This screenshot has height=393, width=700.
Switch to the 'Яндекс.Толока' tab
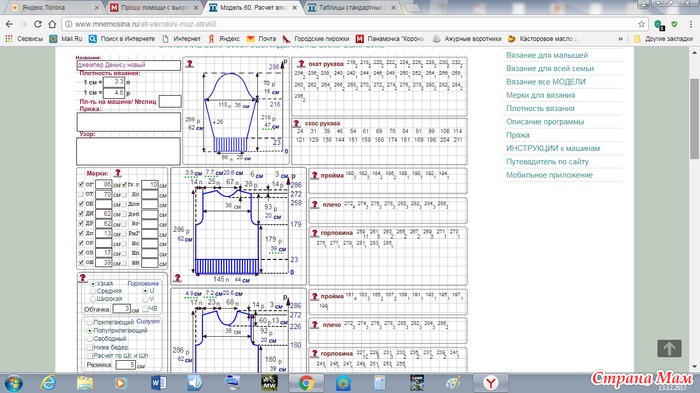(x=54, y=8)
